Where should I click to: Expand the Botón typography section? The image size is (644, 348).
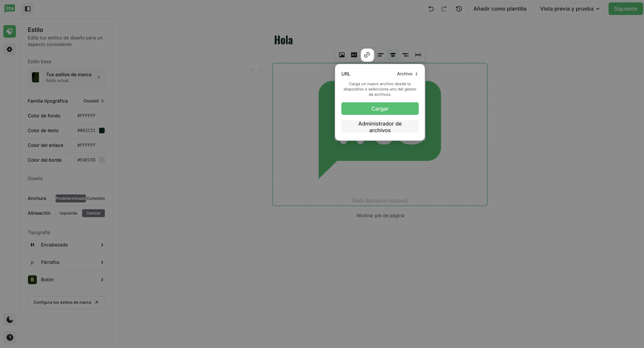point(66,280)
